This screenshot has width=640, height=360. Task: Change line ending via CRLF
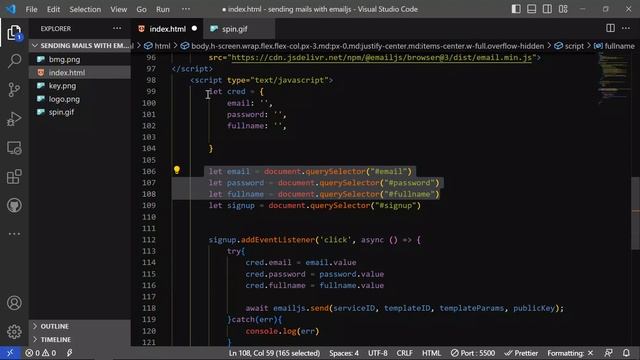pyautogui.click(x=404, y=353)
